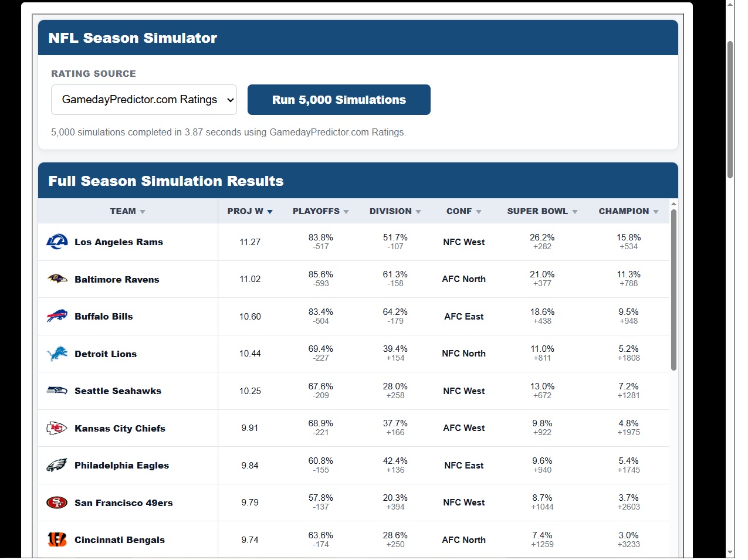748x560 pixels.
Task: Click the Philadelphia Eagles logo
Action: (x=57, y=465)
